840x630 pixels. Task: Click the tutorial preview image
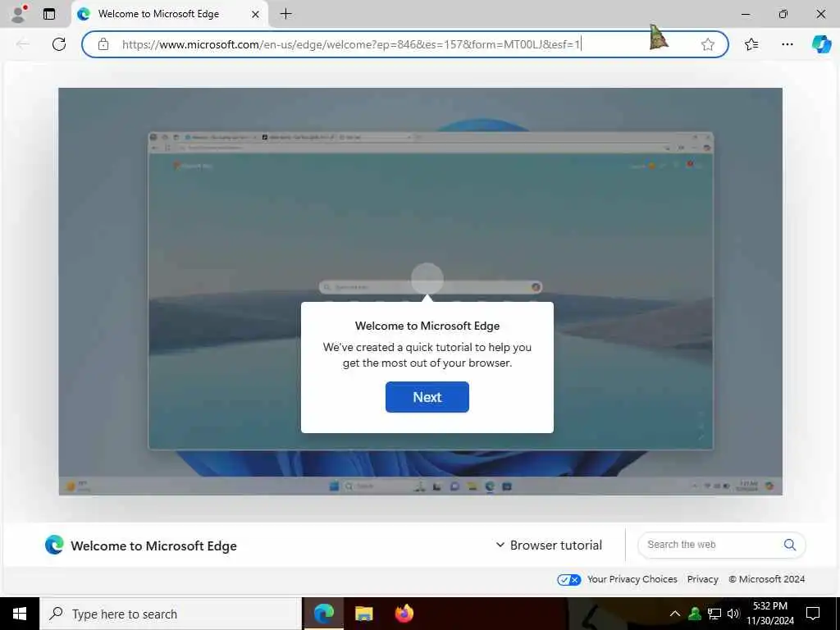[x=420, y=291]
